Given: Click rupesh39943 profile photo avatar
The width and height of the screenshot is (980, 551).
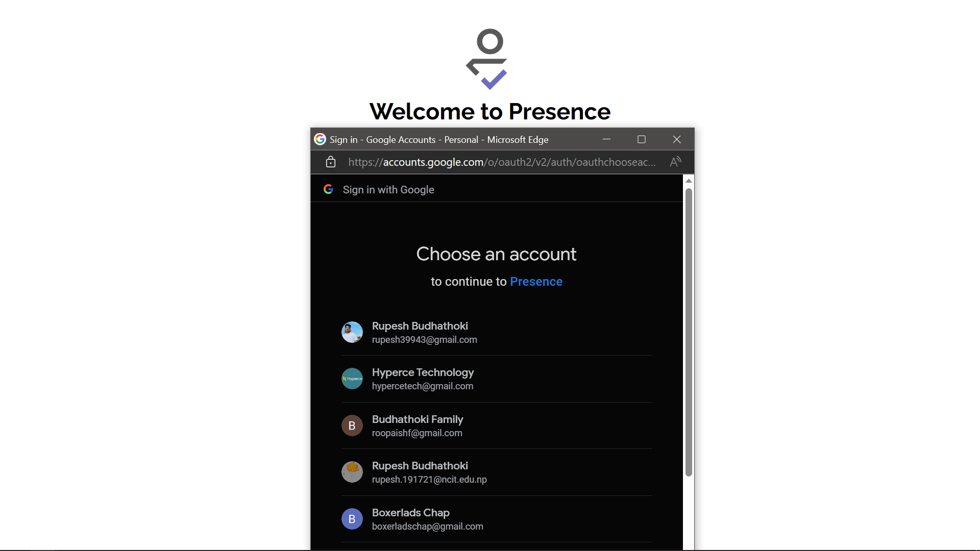Looking at the screenshot, I should click(352, 332).
